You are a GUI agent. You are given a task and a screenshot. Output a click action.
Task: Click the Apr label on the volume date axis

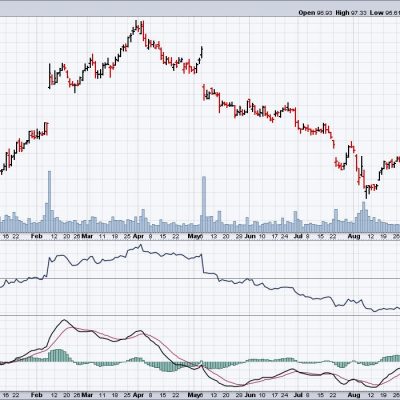tap(138, 236)
